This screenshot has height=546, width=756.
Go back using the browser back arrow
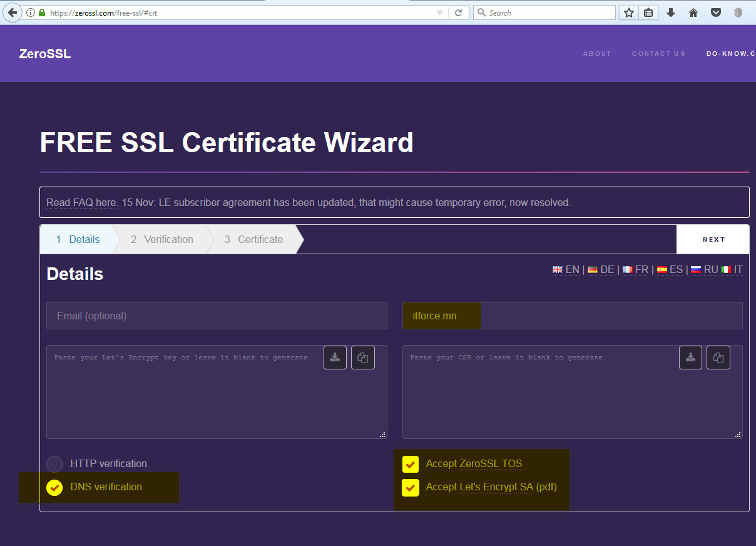tap(12, 13)
